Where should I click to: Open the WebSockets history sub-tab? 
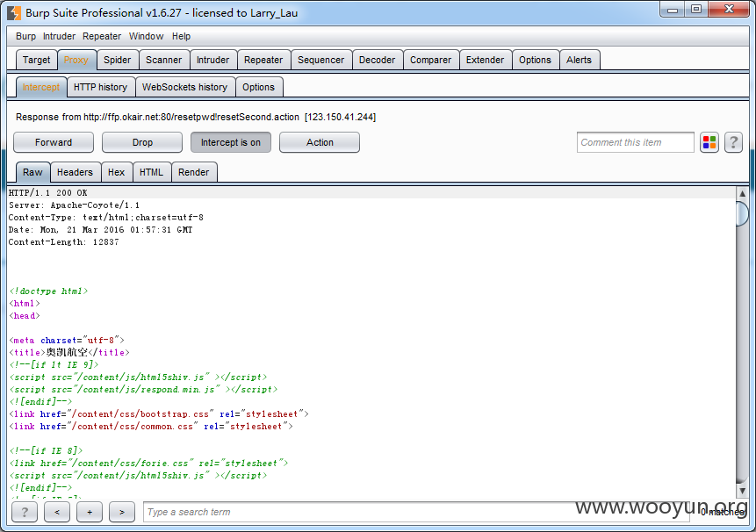tap(184, 87)
